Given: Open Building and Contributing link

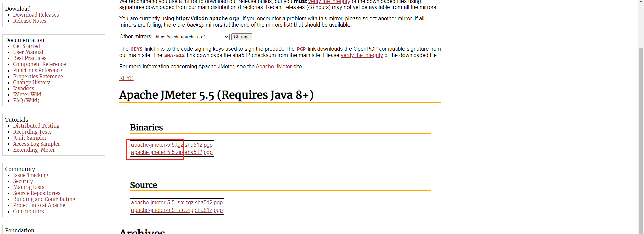Looking at the screenshot, I should tap(44, 199).
